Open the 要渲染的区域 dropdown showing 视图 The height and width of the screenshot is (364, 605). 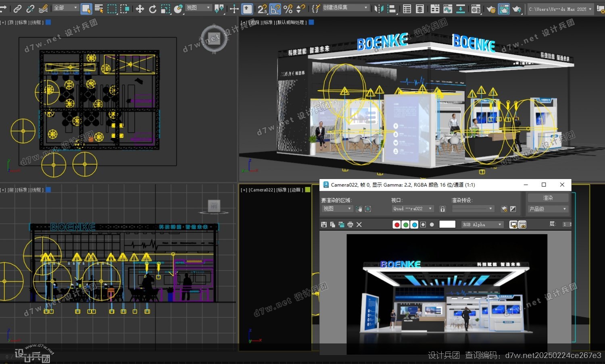coord(337,208)
